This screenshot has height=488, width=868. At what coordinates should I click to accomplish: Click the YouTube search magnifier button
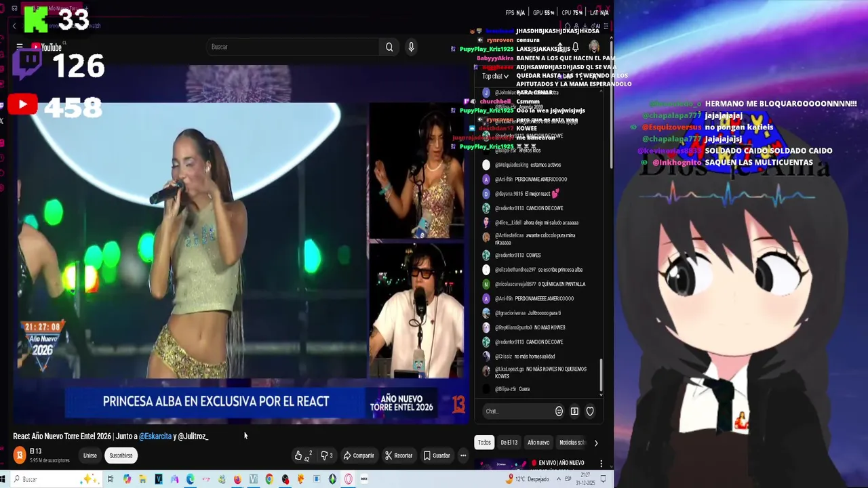[389, 47]
